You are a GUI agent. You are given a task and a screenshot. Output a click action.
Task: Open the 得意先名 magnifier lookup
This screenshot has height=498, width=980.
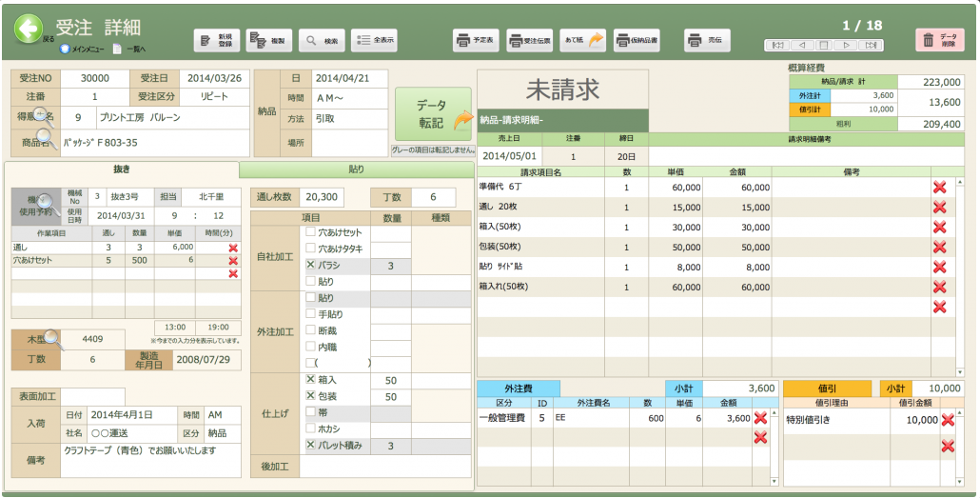click(x=44, y=116)
